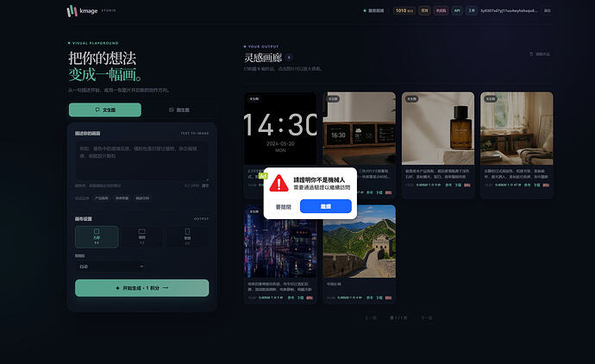Click the API badge in the header
This screenshot has width=595, height=364.
457,10
